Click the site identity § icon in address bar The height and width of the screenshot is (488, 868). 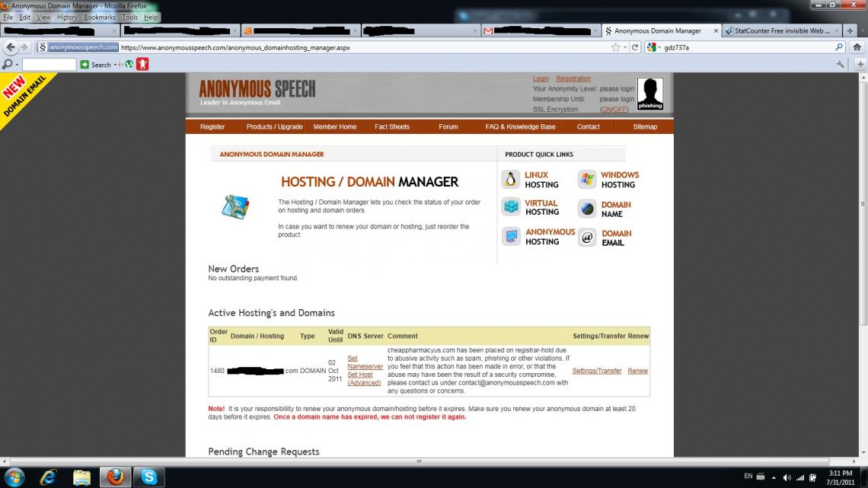coord(42,48)
